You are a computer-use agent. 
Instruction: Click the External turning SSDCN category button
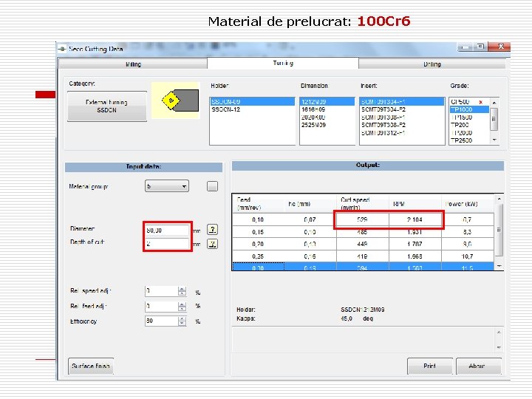pyautogui.click(x=107, y=106)
